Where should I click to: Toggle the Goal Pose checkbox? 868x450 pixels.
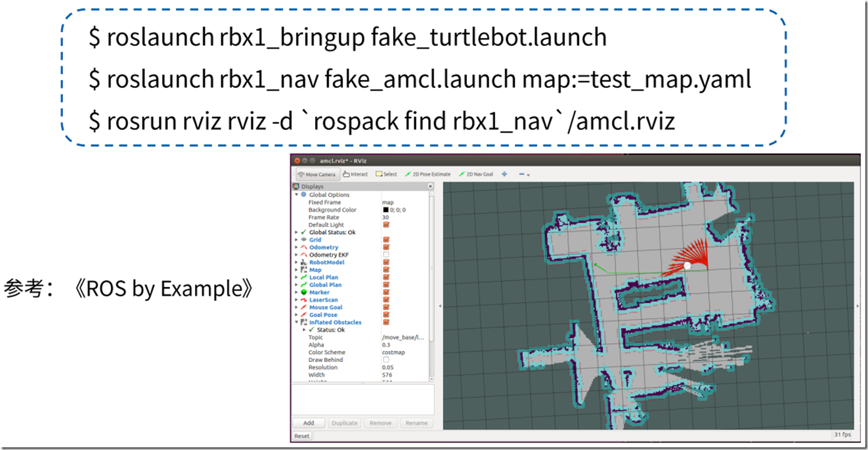386,315
